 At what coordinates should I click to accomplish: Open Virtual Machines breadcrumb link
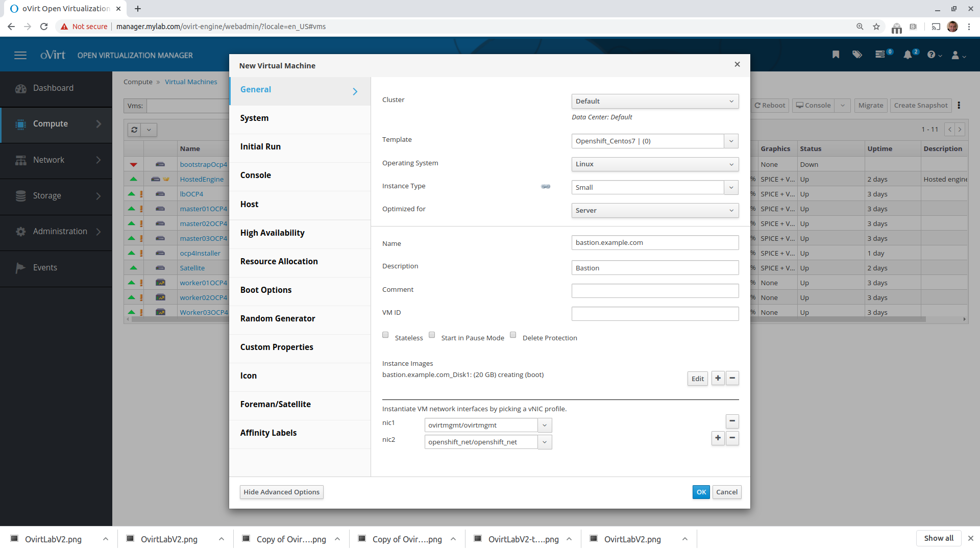point(191,82)
